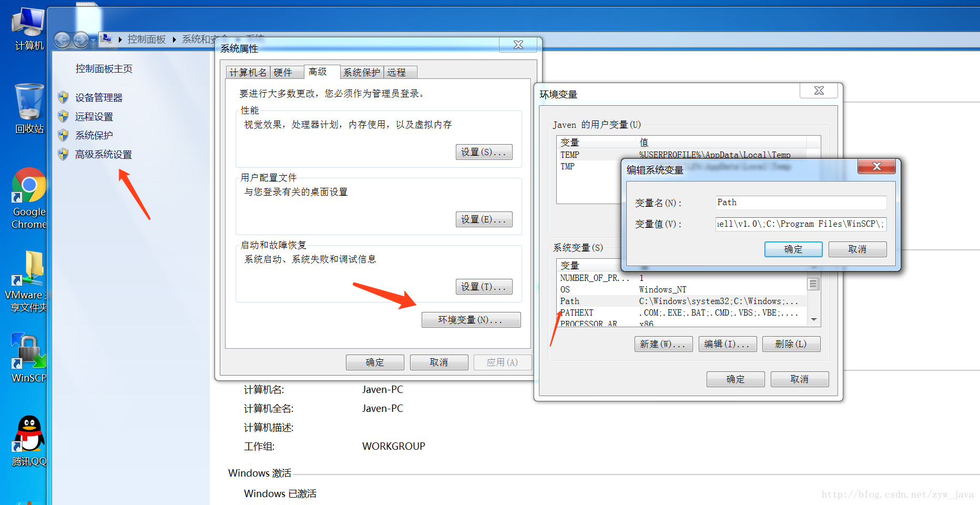Click the 变量 column header in user variables
The image size is (980, 505).
(x=596, y=143)
